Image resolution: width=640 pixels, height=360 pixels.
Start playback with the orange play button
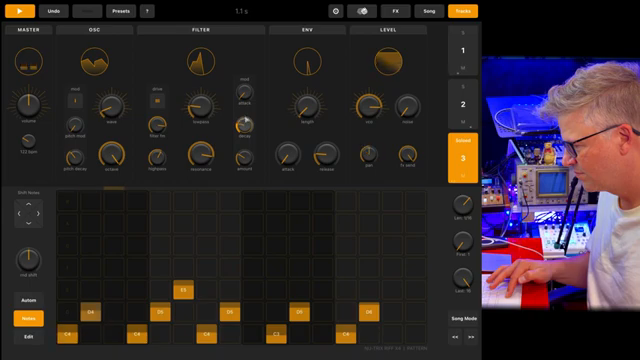20,11
